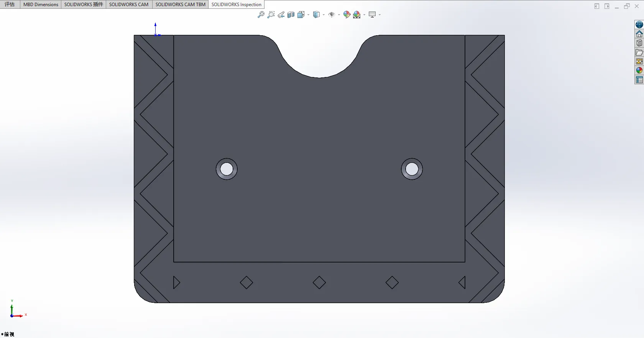Select the SOLIDWORKS CAM TBM tab

[x=180, y=5]
